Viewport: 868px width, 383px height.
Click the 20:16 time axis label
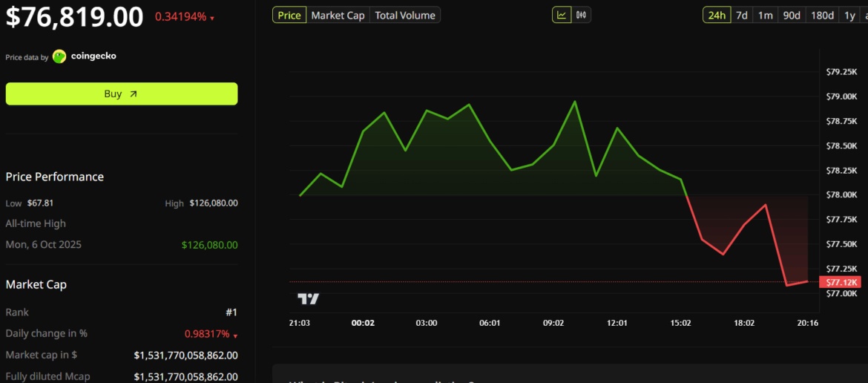[x=808, y=323]
